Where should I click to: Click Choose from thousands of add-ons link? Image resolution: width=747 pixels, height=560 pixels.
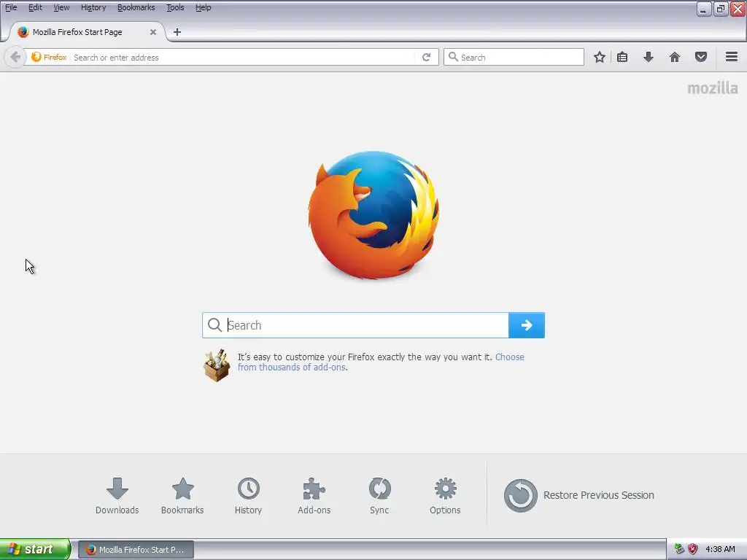(x=381, y=362)
